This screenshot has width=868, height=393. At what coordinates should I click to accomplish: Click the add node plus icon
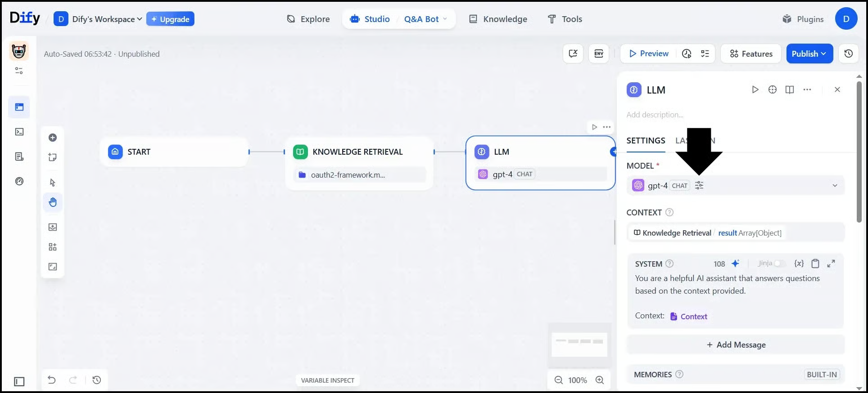coord(53,138)
